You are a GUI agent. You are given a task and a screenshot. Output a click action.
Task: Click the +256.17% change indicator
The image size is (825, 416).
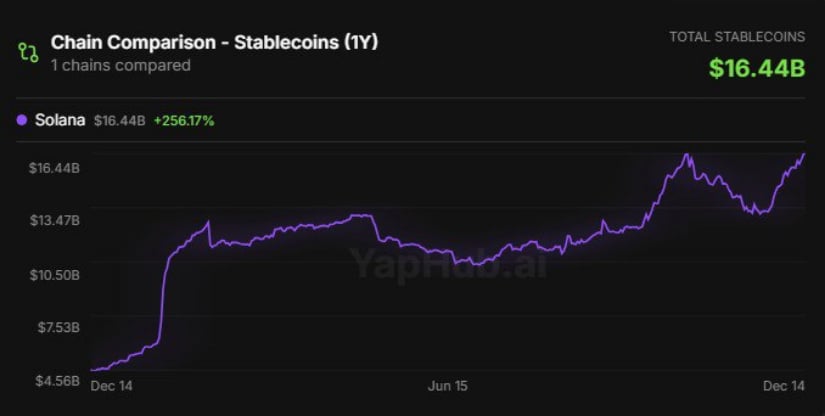[x=183, y=121]
